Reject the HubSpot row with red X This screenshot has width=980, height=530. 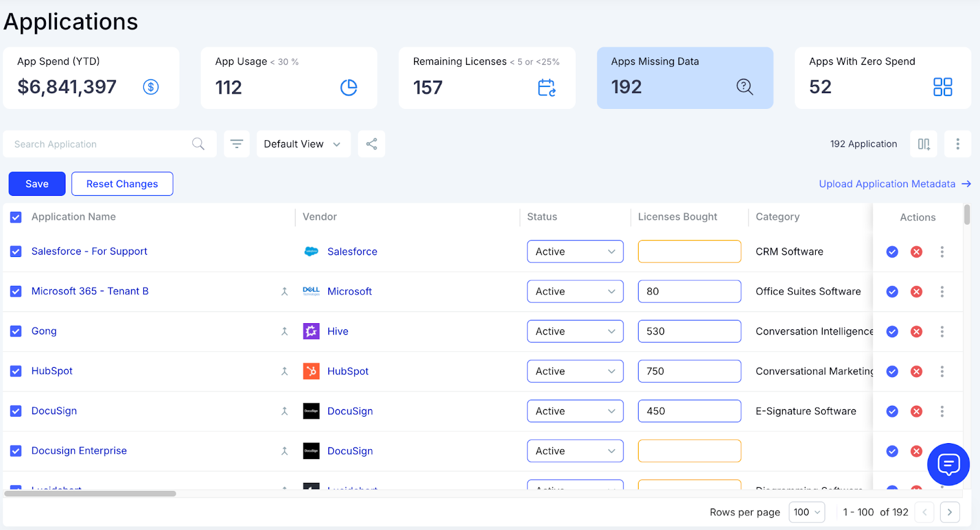click(x=916, y=371)
